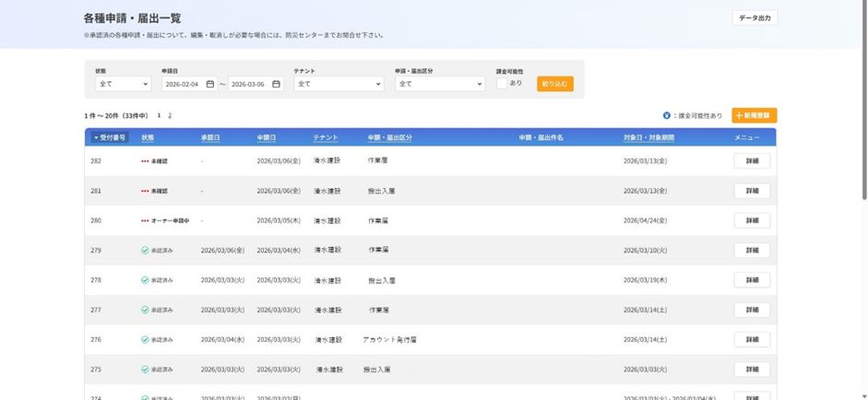The image size is (868, 400).
Task: Open calendar picker for start date 2026-02-04
Action: [209, 84]
